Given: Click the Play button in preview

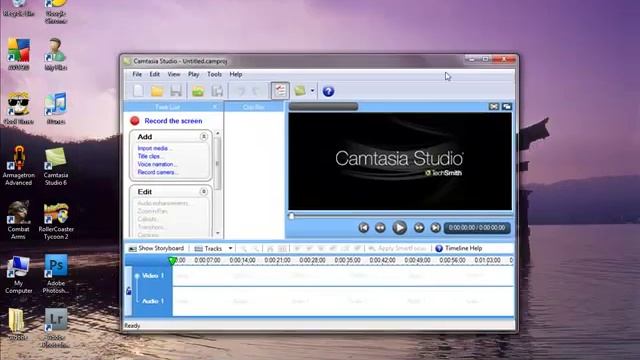Looking at the screenshot, I should coord(399,227).
